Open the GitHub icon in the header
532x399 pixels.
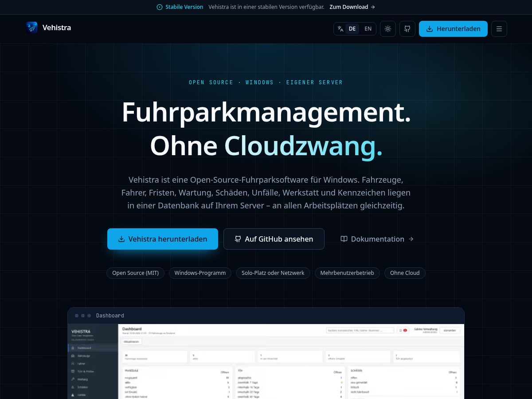point(407,29)
